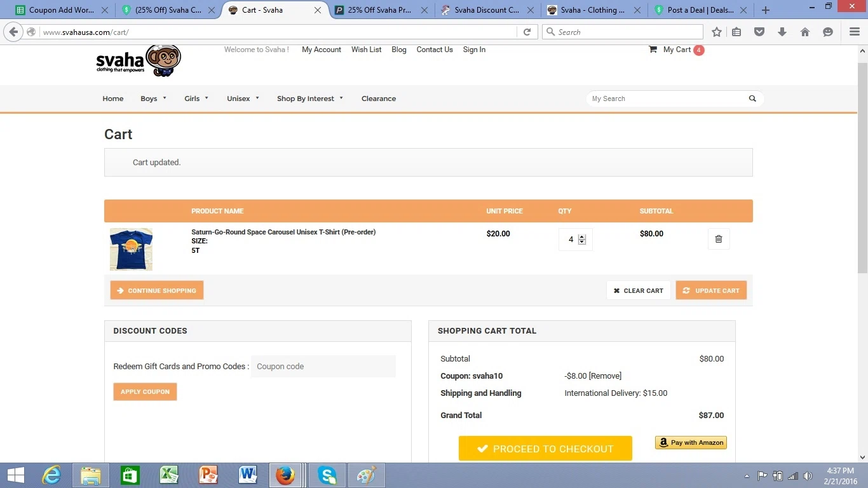
Task: Go to Home in site navigation
Action: tap(113, 98)
